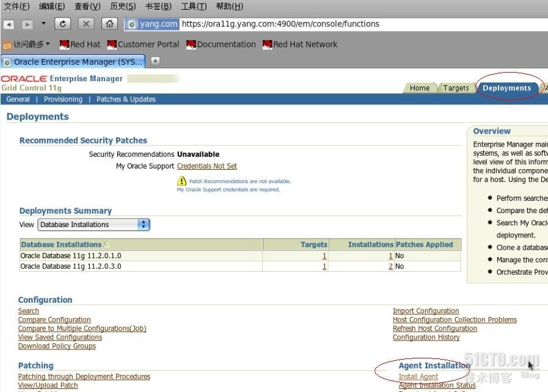Open the Import Configuration link

(x=426, y=311)
